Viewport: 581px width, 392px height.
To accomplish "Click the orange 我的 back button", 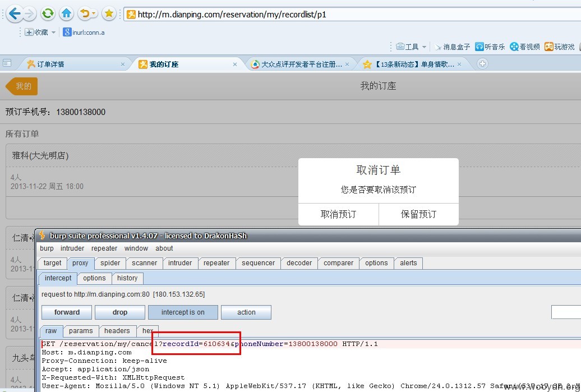I will [21, 86].
